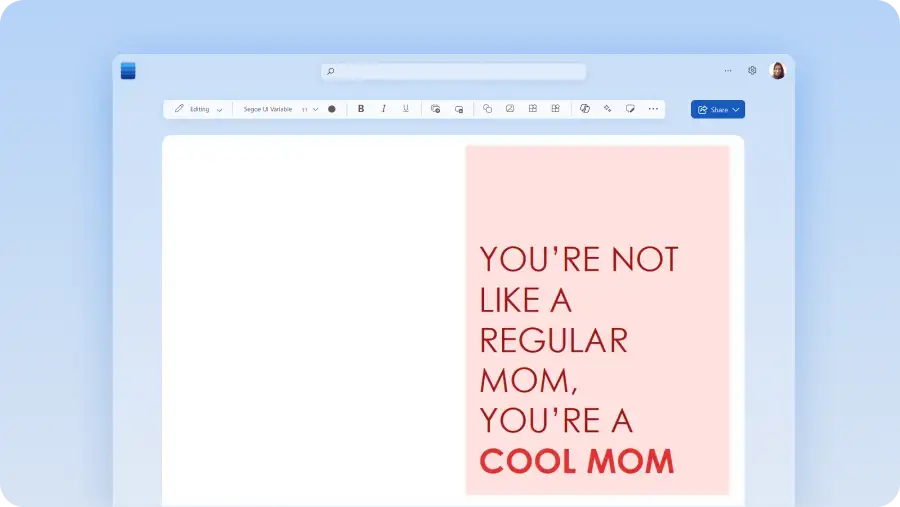Click the "REGULAR" text line

553,340
